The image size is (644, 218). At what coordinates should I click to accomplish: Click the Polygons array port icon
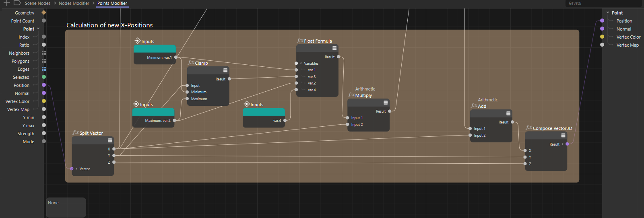tap(44, 61)
